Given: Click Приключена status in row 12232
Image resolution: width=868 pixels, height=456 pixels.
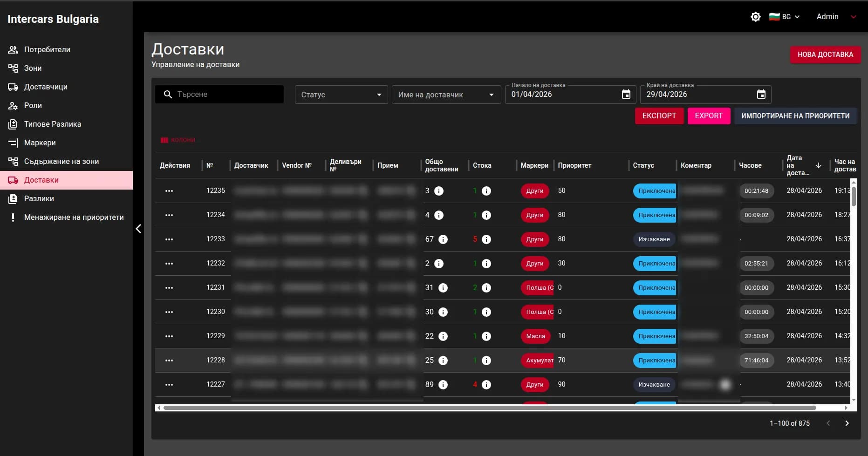Looking at the screenshot, I should [655, 264].
